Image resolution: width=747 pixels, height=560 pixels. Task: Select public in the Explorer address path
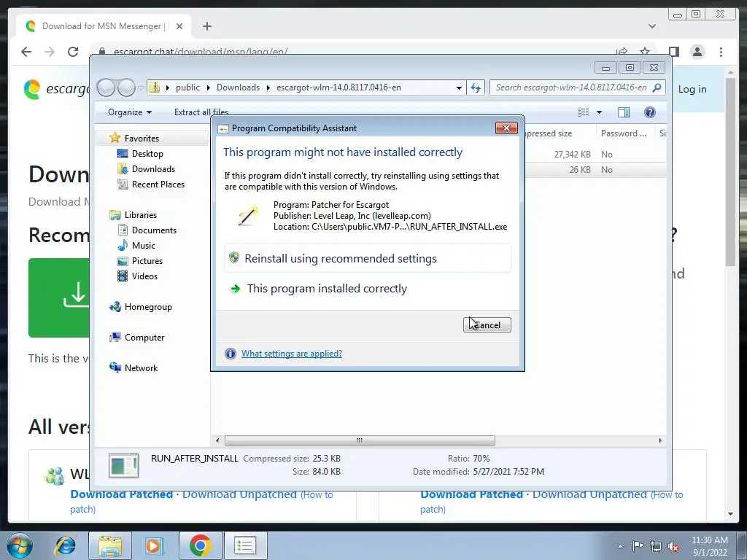(x=187, y=87)
